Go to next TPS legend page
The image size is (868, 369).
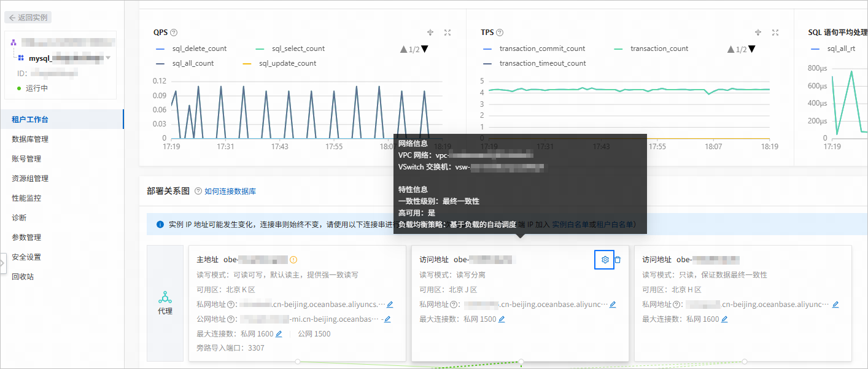tap(751, 49)
